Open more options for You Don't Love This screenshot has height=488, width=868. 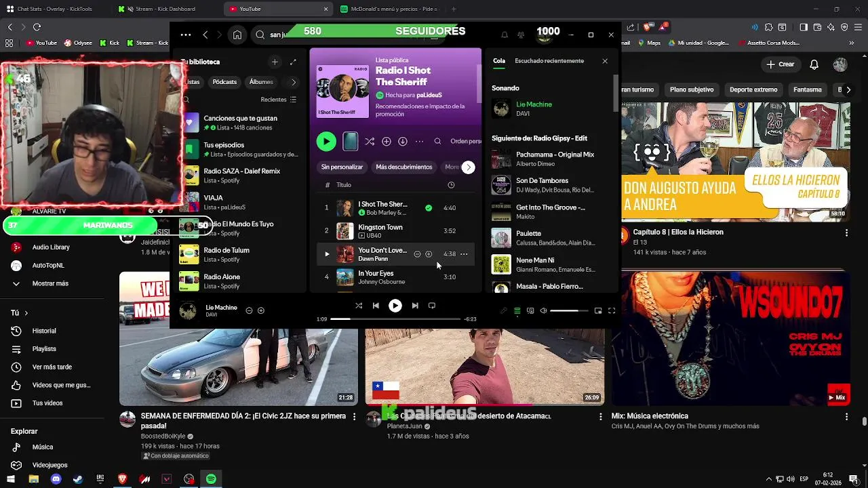click(x=464, y=254)
